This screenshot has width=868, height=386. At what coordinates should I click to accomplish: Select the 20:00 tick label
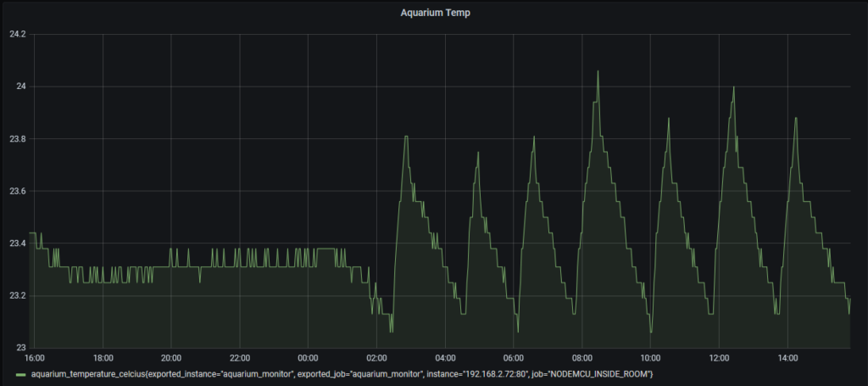coord(171,358)
